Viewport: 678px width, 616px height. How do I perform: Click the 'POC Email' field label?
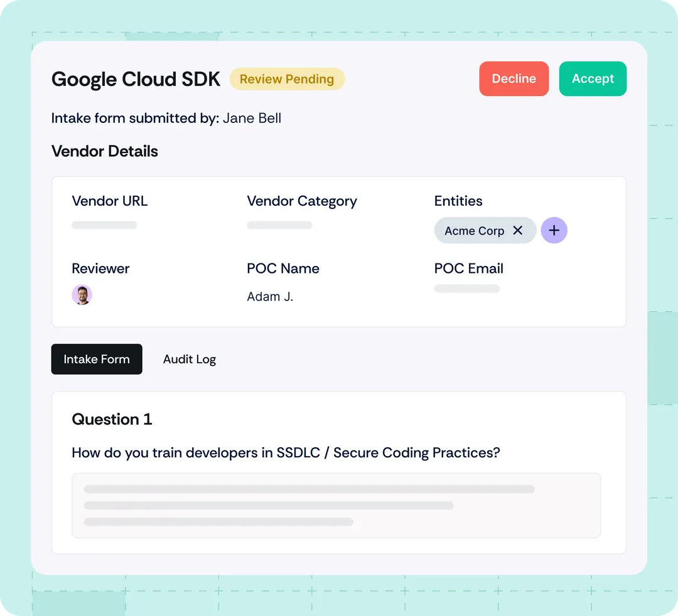pyautogui.click(x=469, y=268)
